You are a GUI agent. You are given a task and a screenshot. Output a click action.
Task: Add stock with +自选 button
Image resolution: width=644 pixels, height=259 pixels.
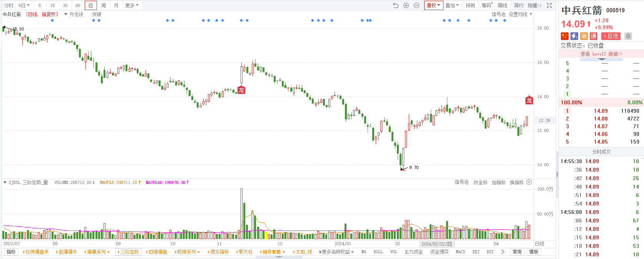(611, 36)
